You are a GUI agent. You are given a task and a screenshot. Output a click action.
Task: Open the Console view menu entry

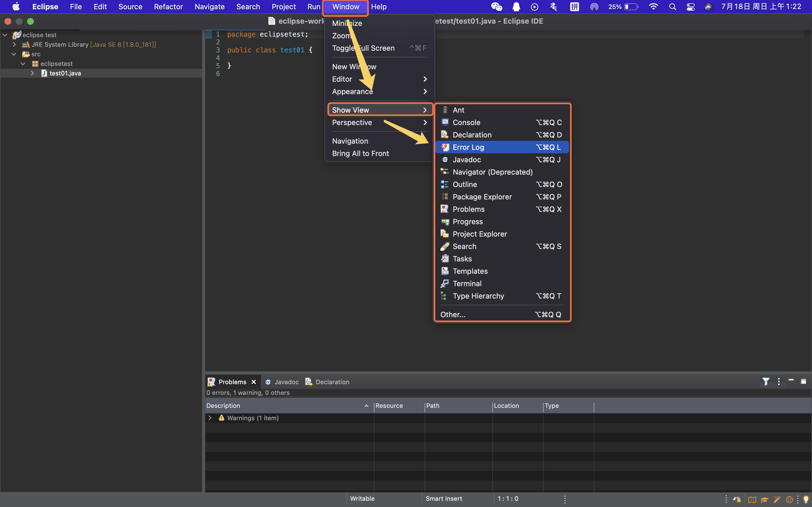466,123
